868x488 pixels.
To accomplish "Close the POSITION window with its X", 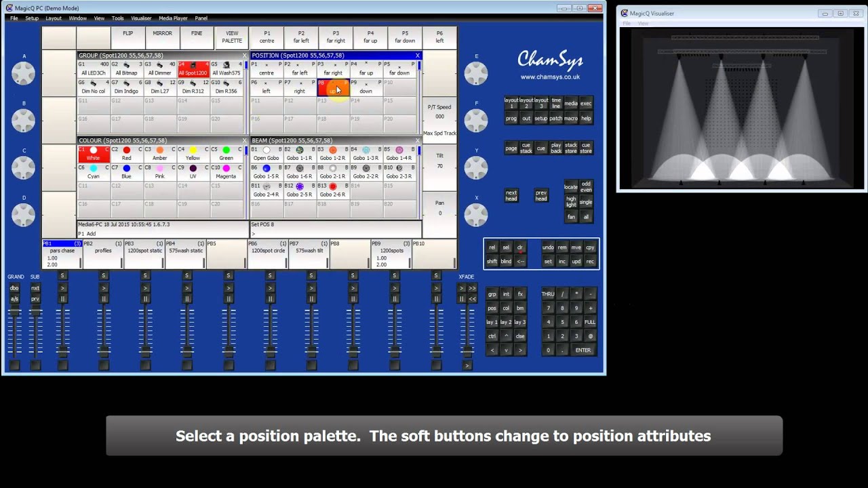I will coord(417,56).
